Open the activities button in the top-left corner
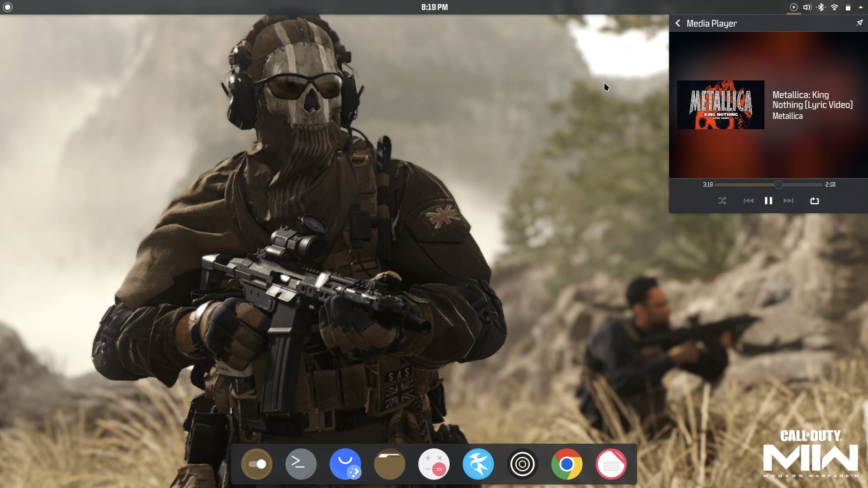This screenshot has width=868, height=488. click(x=8, y=7)
